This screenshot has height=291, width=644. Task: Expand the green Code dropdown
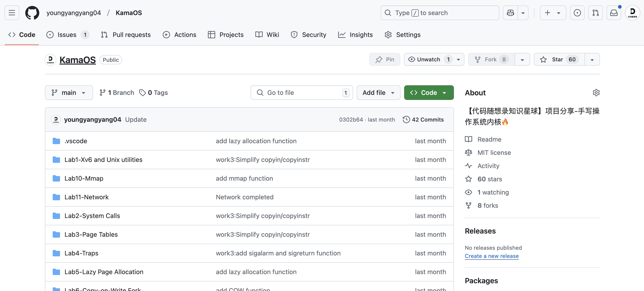coord(429,93)
